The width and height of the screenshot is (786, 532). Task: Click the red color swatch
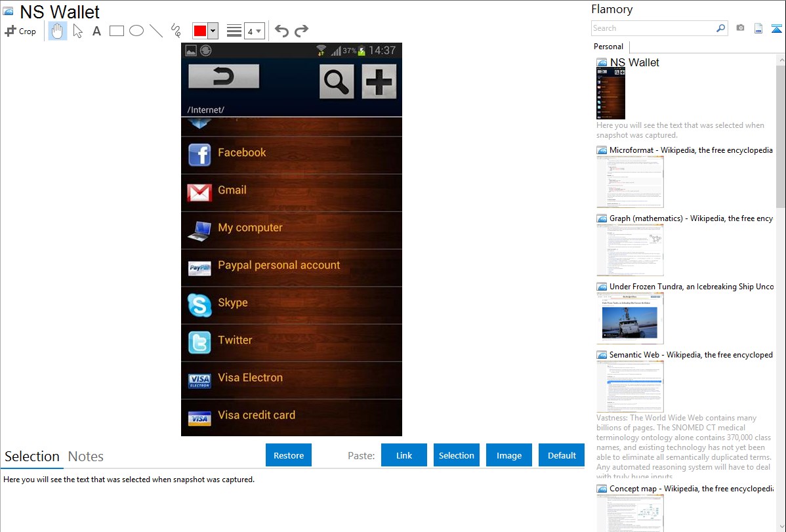[x=200, y=31]
